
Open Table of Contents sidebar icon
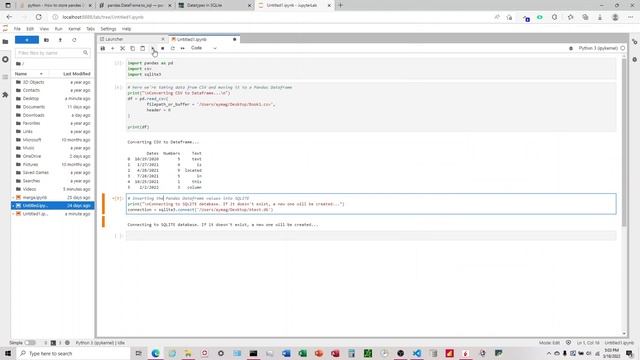5,77
